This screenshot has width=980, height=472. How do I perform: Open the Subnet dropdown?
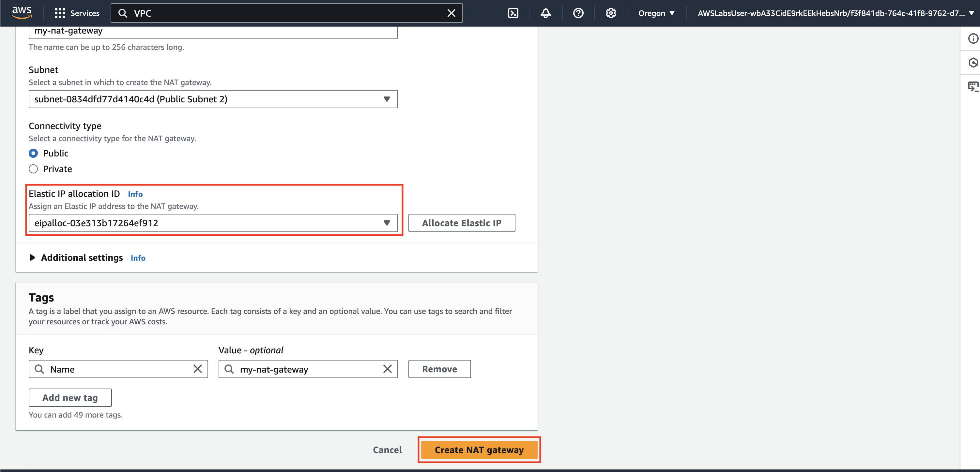pyautogui.click(x=213, y=99)
